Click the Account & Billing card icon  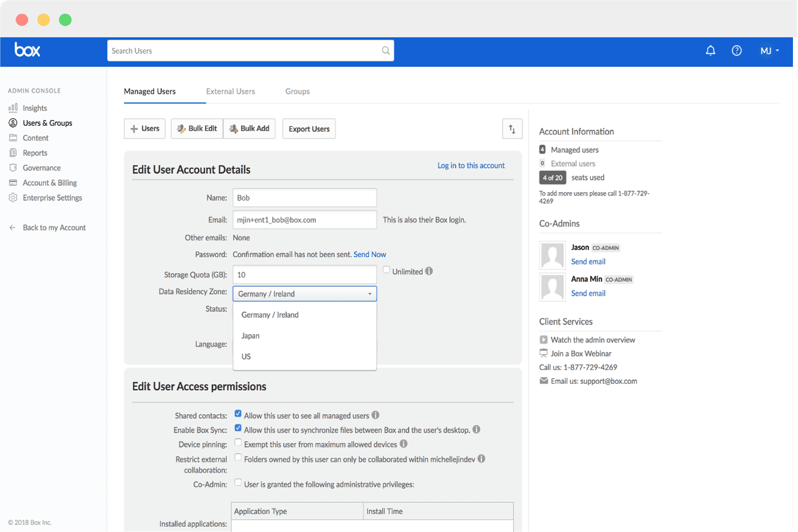[x=13, y=183]
